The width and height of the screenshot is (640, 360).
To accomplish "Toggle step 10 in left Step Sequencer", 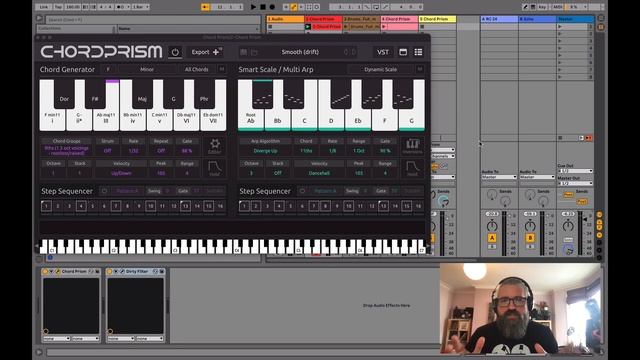I will (150, 206).
